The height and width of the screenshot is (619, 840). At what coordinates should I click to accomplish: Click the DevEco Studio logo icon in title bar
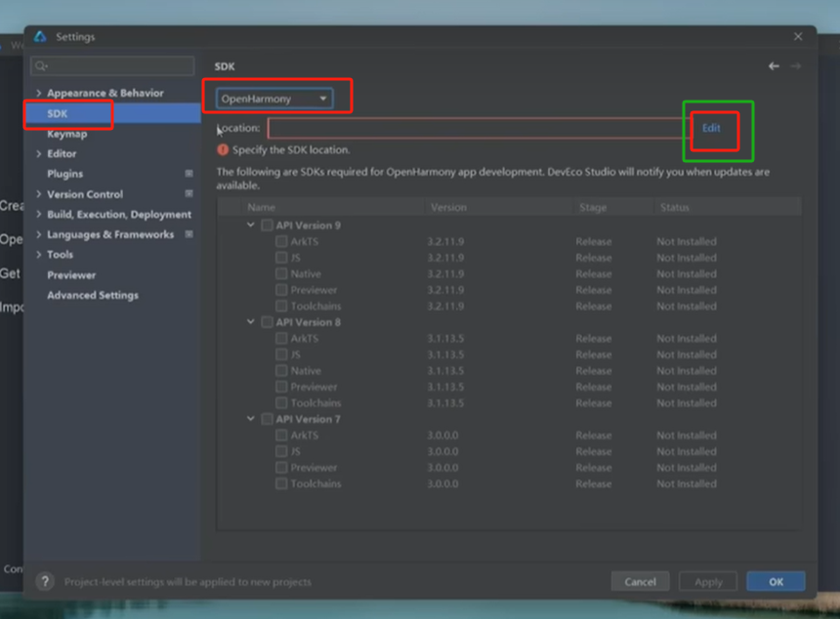40,36
